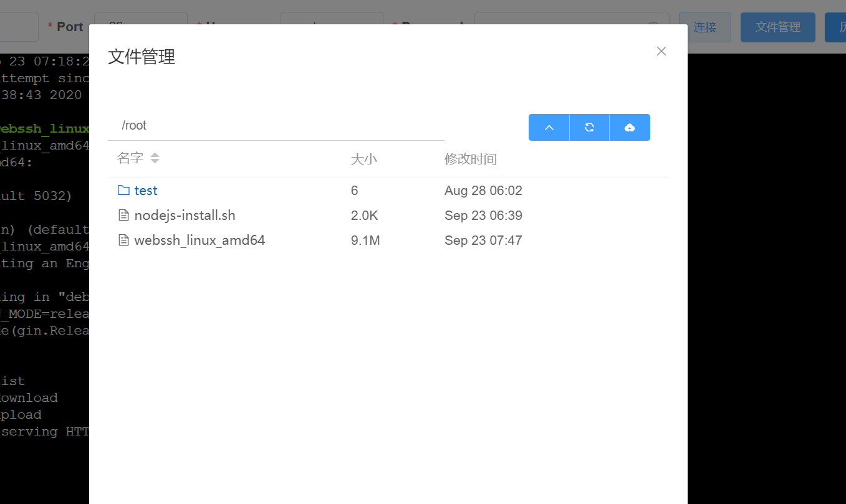Select the nodejs-install.sh file name
Screen dimensions: 846x504
pos(185,216)
